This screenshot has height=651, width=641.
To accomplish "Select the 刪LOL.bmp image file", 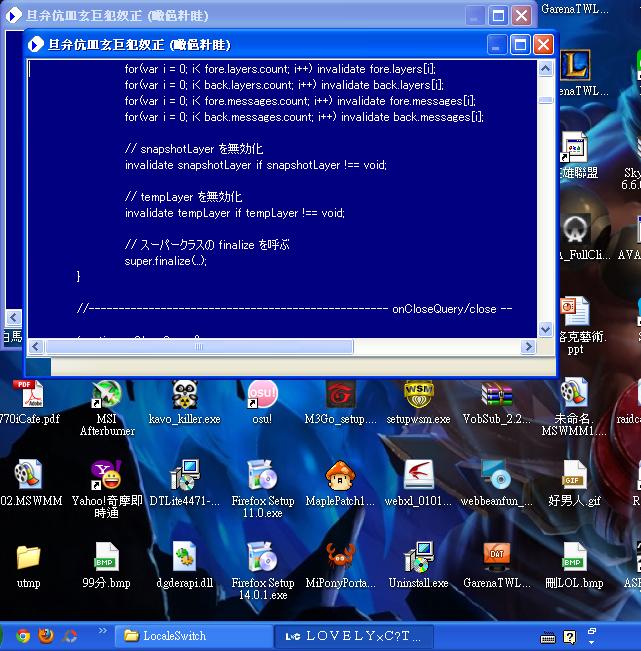I will point(574,557).
